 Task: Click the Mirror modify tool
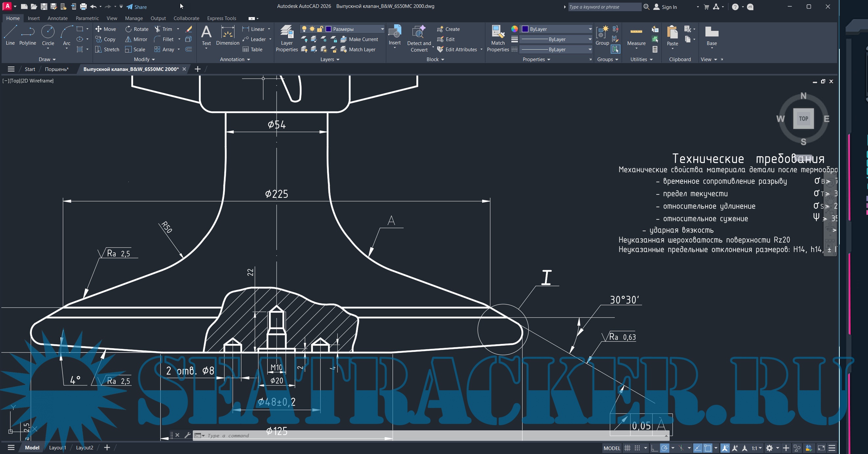coord(137,39)
